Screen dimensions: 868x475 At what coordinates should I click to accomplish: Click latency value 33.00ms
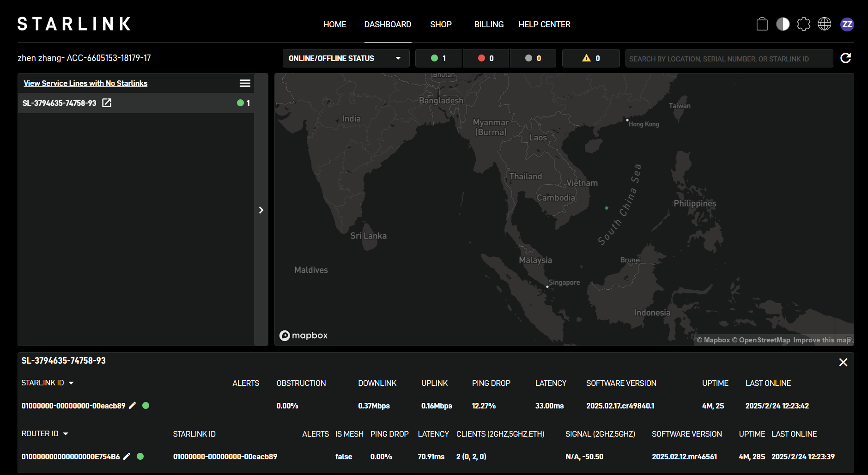(549, 406)
